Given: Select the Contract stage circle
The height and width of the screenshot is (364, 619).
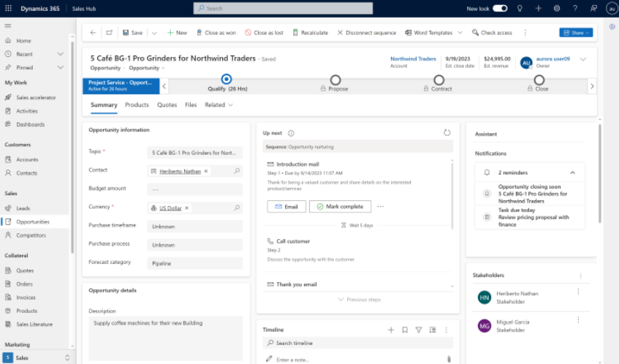Looking at the screenshot, I should click(439, 80).
